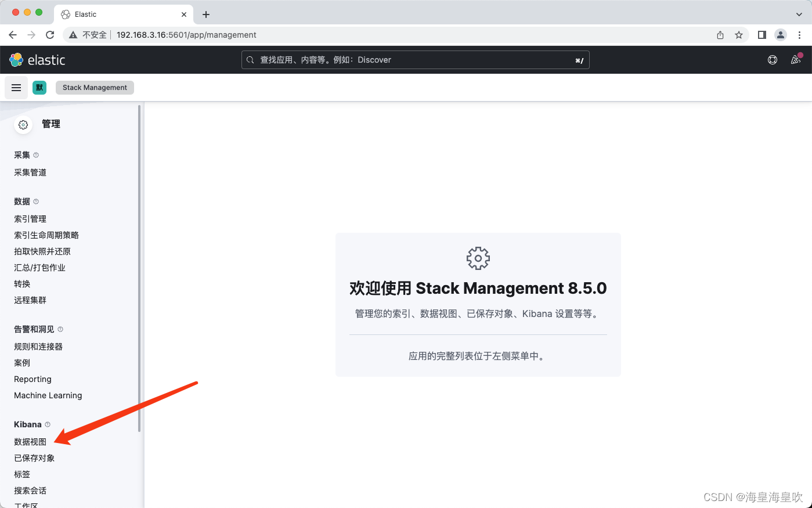This screenshot has width=812, height=508.
Task: Open 采集管道 in the sidebar
Action: pyautogui.click(x=30, y=172)
